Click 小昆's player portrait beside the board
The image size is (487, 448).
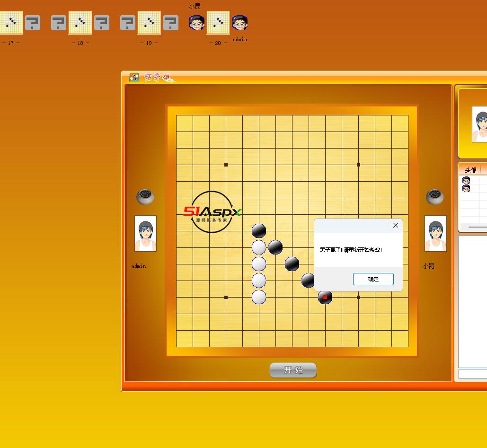pos(435,233)
